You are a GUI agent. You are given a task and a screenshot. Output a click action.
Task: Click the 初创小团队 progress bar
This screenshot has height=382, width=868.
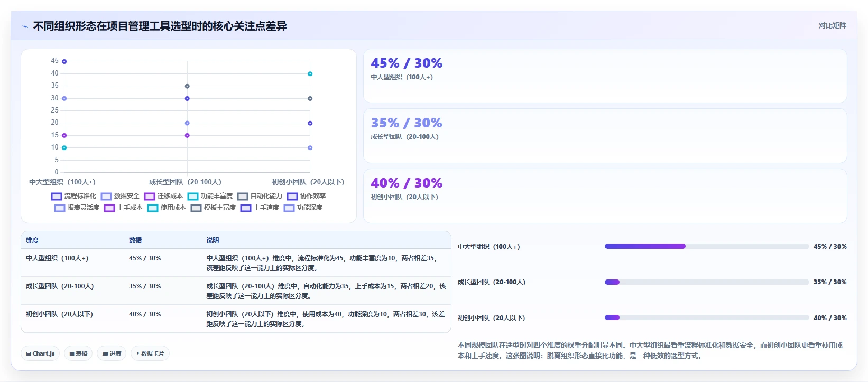pos(707,318)
